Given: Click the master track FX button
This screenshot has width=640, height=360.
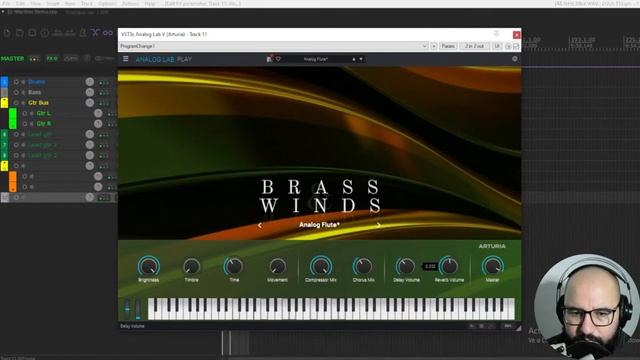Looking at the screenshot, I should pyautogui.click(x=51, y=59).
